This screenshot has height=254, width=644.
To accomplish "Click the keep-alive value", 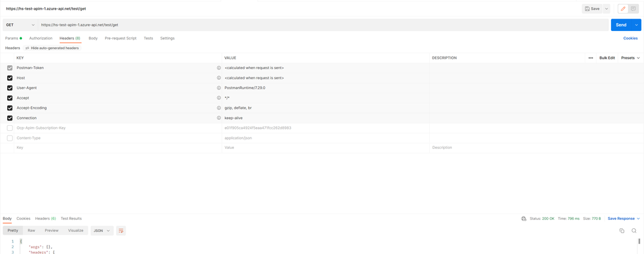I will coord(233,118).
